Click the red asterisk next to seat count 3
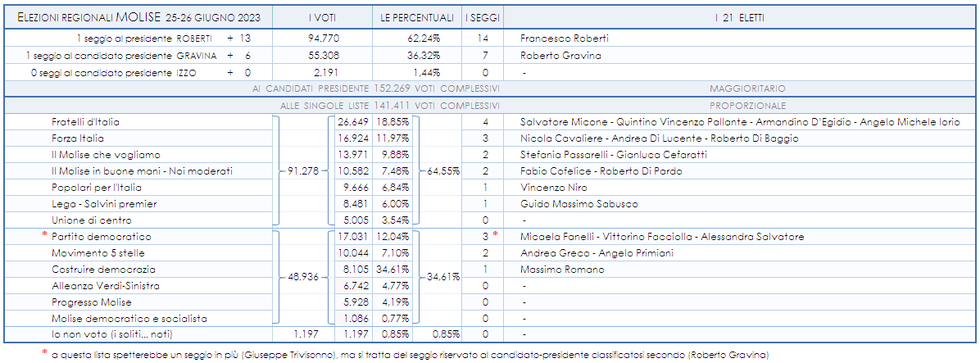This screenshot has height=363, width=980. click(x=495, y=236)
